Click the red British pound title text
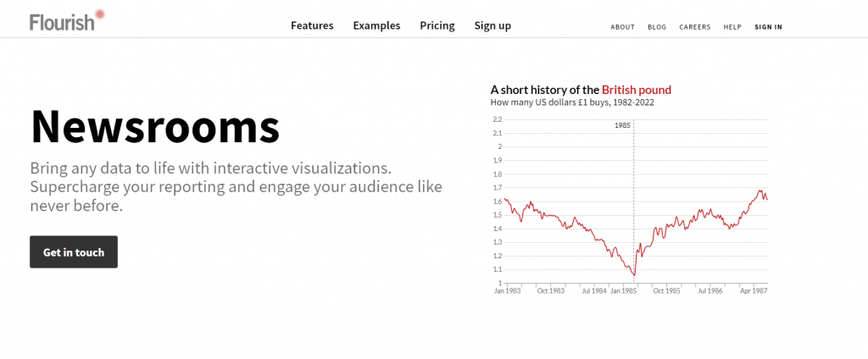 tap(637, 90)
